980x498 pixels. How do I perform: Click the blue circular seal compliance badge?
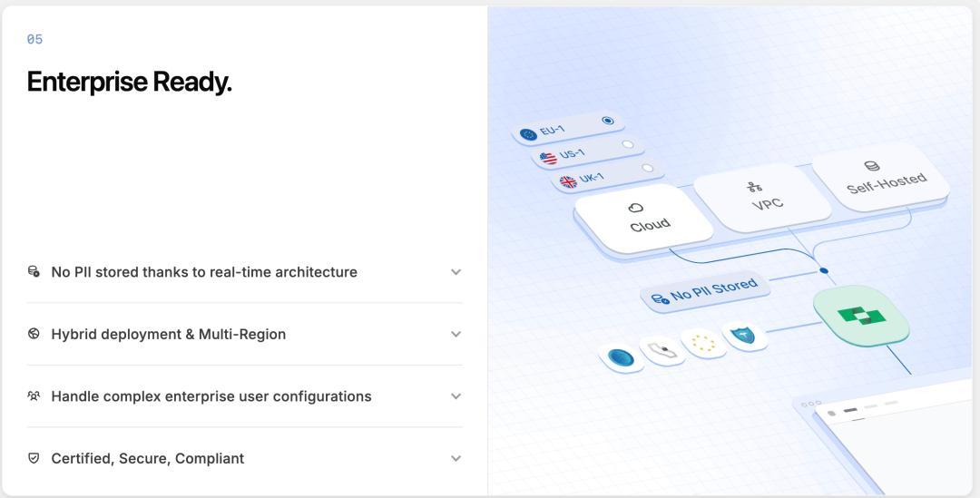tap(621, 357)
